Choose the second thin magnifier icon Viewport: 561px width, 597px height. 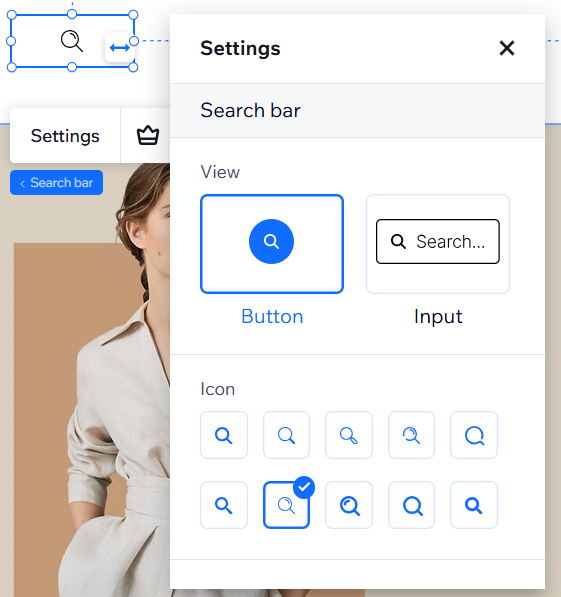(286, 435)
